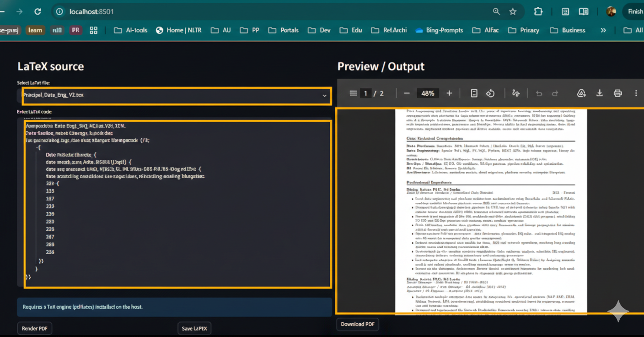Save the PDF to Drive icon
Viewport: 644px width, 337px height.
(581, 93)
